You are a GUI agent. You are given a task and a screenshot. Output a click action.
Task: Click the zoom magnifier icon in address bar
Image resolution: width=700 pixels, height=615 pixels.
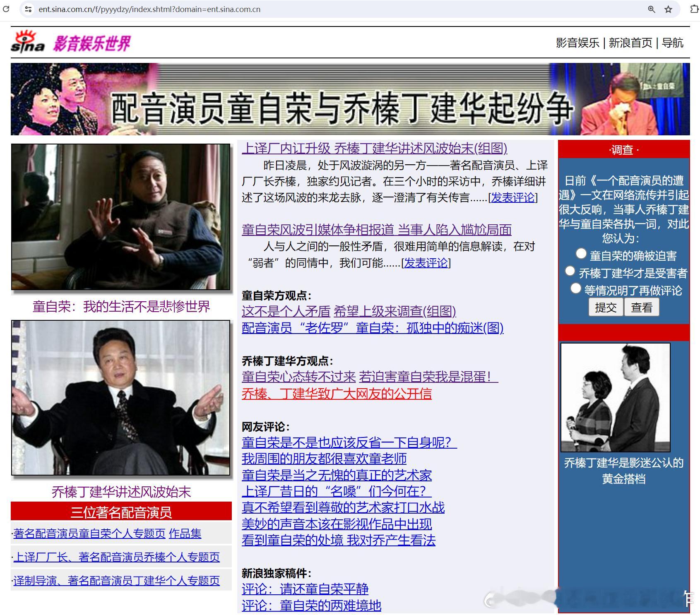652,9
